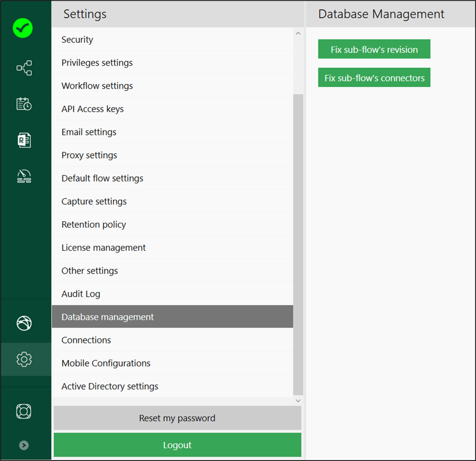Select the green checkmark status icon
Image resolution: width=476 pixels, height=461 pixels.
22,28
